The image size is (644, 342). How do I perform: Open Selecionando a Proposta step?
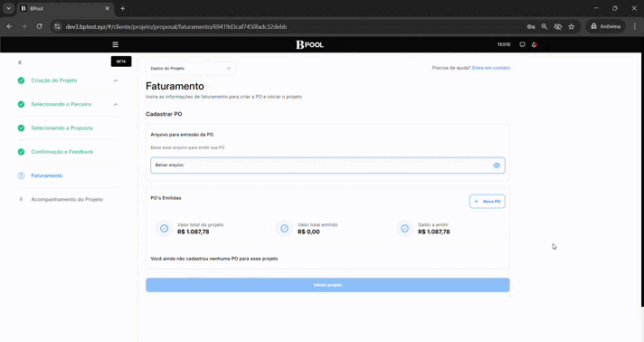tap(62, 128)
